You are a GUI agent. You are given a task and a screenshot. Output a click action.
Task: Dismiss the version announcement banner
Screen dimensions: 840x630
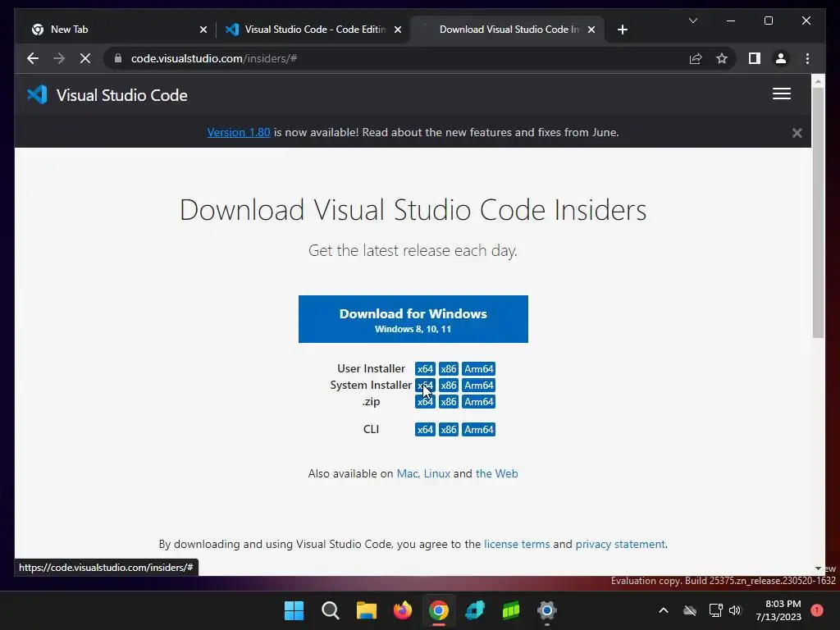point(797,133)
